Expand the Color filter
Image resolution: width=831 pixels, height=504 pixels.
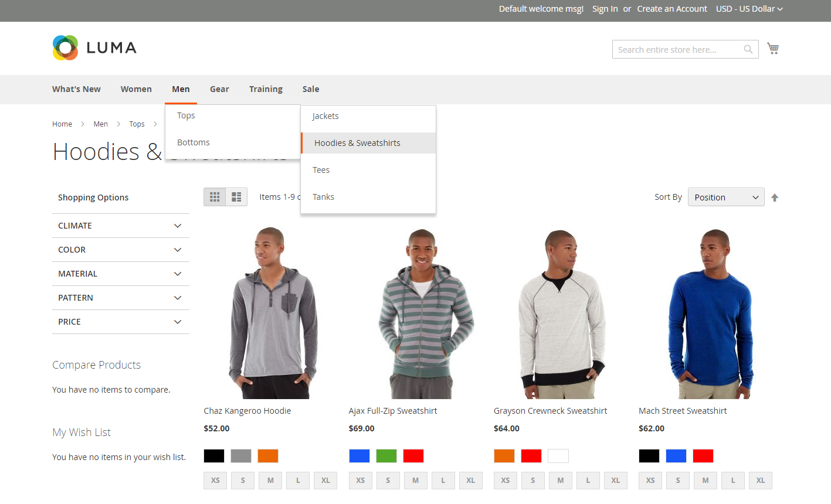(x=121, y=250)
